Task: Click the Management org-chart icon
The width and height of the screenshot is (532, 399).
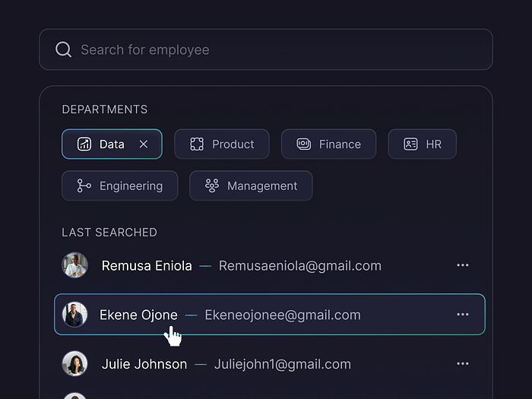Action: pos(211,186)
